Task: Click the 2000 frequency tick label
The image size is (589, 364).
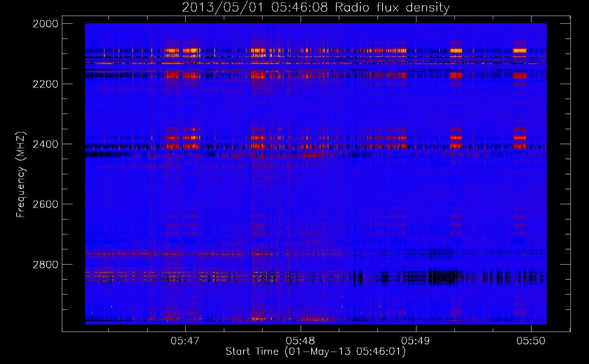Action: point(46,24)
